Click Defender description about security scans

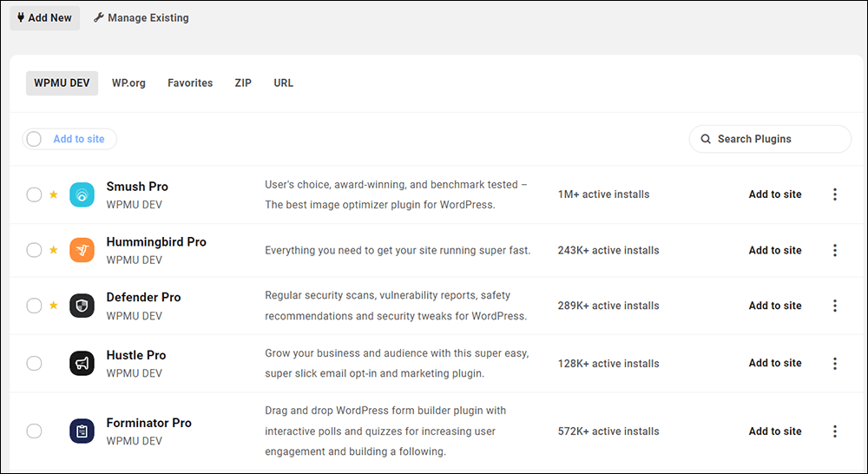(x=396, y=306)
